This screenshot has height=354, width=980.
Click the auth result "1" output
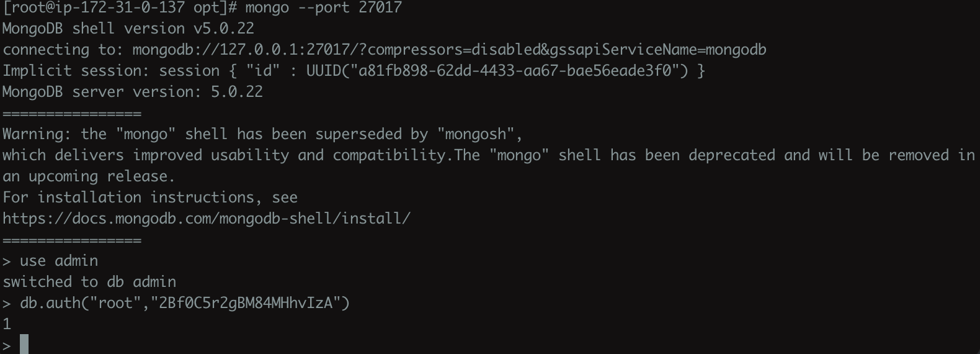pyautogui.click(x=7, y=324)
